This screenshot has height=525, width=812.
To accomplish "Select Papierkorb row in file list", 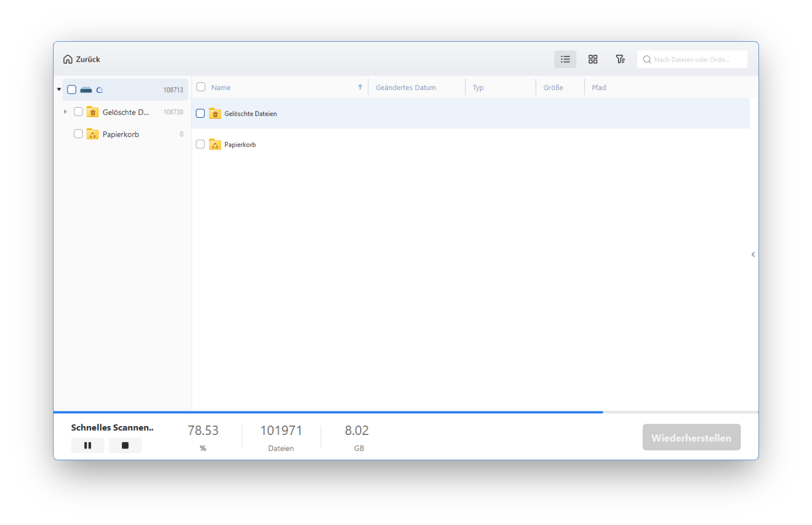I will [471, 144].
